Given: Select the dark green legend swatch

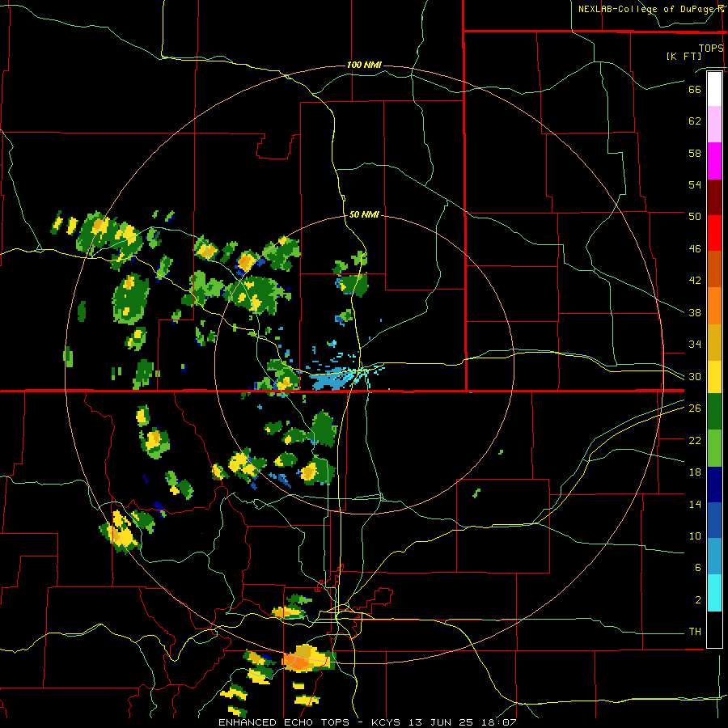Looking at the screenshot, I should click(714, 412).
